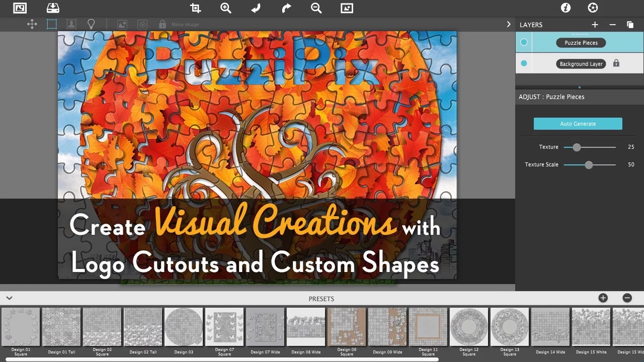
Task: Toggle Background Layer lock icon
Action: click(616, 63)
